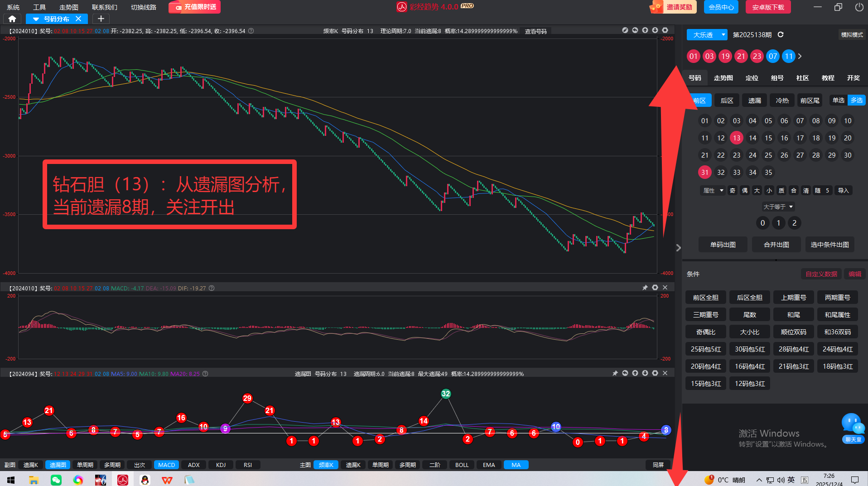Refresh the 第2025138期 draw data
The image size is (868, 486).
[781, 35]
